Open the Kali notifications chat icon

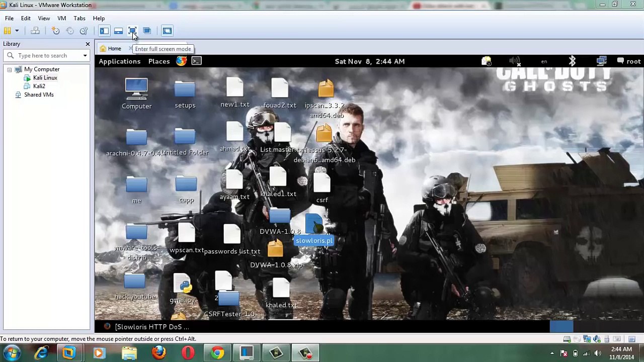tap(486, 61)
